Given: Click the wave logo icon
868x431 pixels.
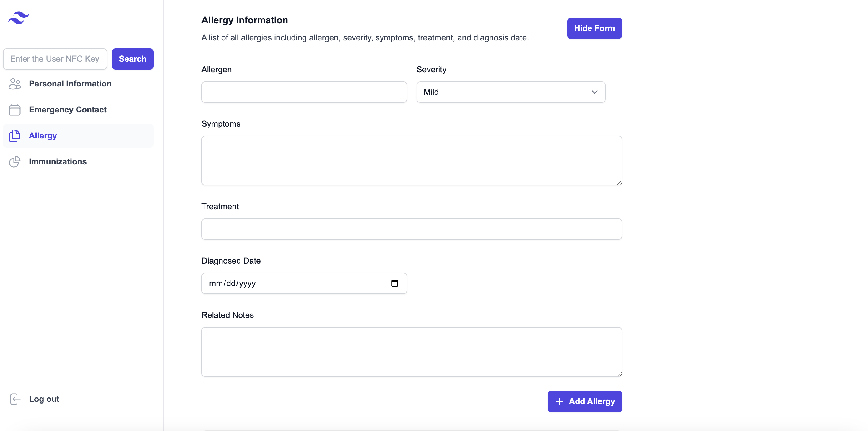Looking at the screenshot, I should (x=19, y=17).
